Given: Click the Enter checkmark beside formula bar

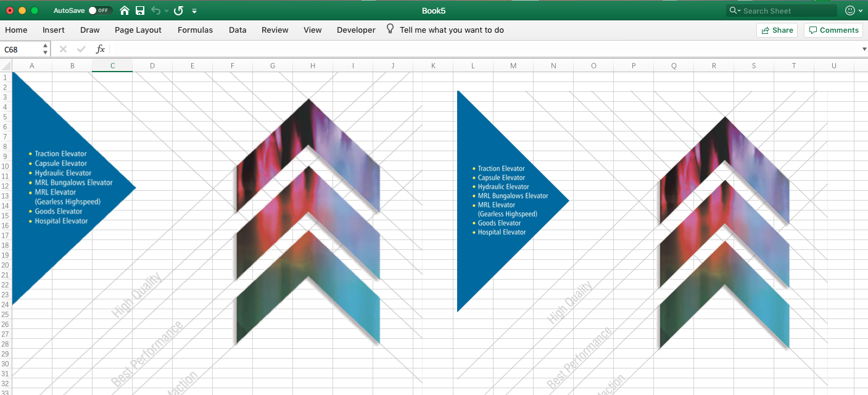Looking at the screenshot, I should 81,49.
